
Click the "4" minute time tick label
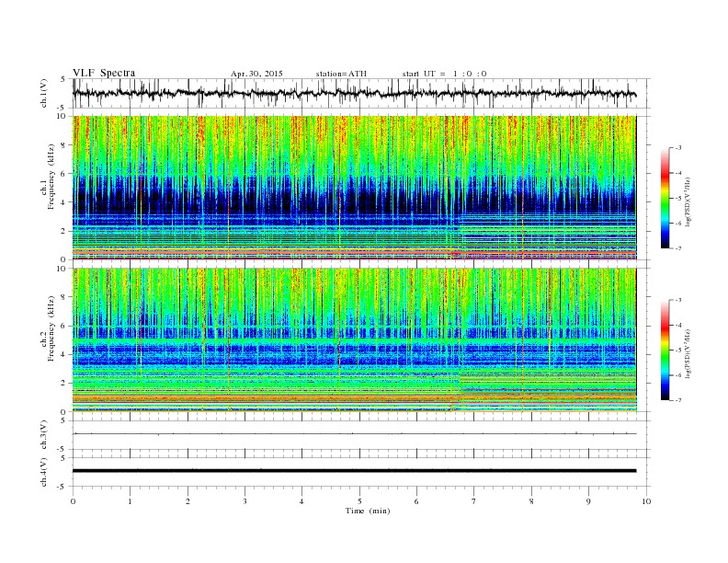pyautogui.click(x=302, y=501)
